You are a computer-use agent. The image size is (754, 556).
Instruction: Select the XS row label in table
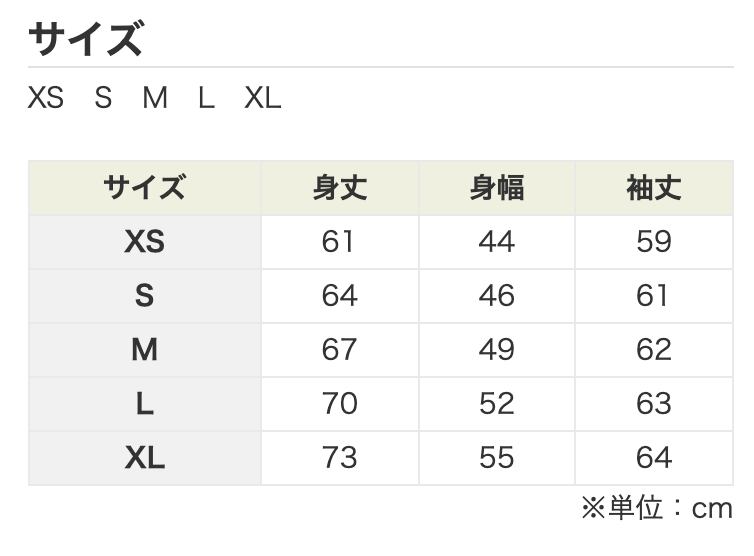(x=144, y=242)
